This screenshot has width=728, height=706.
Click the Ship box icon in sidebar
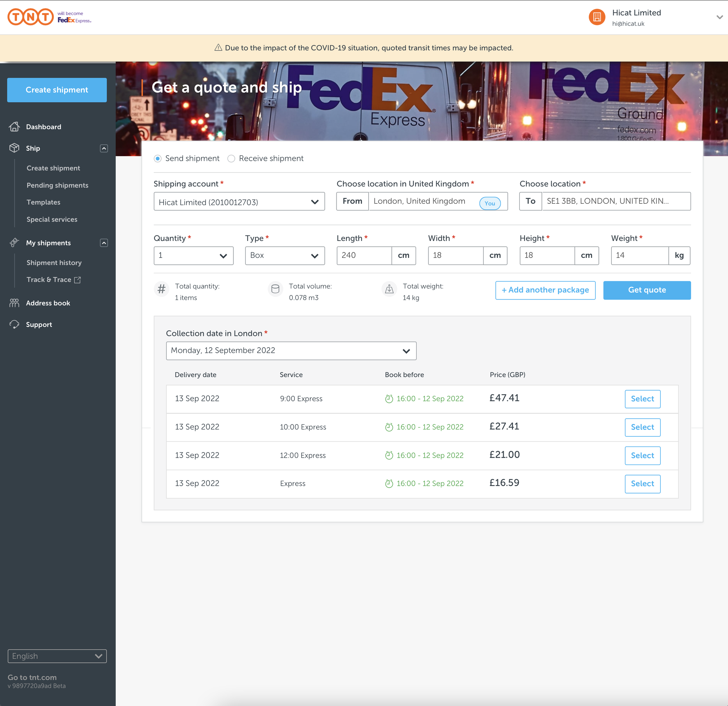(x=14, y=148)
